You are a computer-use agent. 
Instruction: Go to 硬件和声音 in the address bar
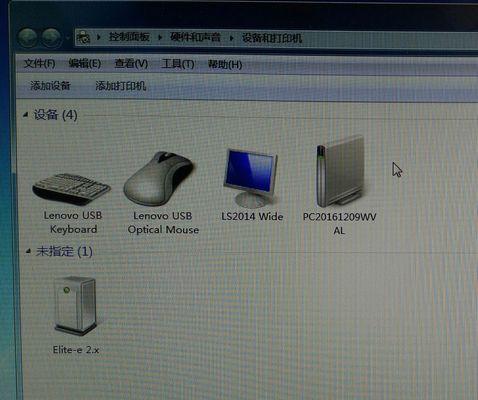pyautogui.click(x=195, y=37)
